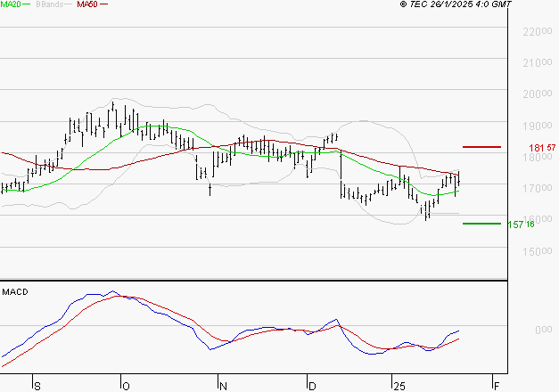Click the BBands legend label
Viewport: 559px width, 392px height.
pyautogui.click(x=50, y=4)
